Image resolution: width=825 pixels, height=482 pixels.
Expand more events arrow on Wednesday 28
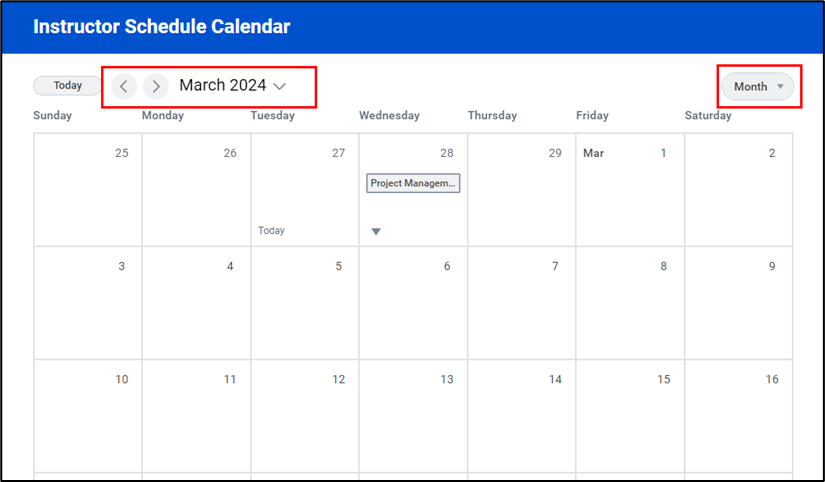376,232
